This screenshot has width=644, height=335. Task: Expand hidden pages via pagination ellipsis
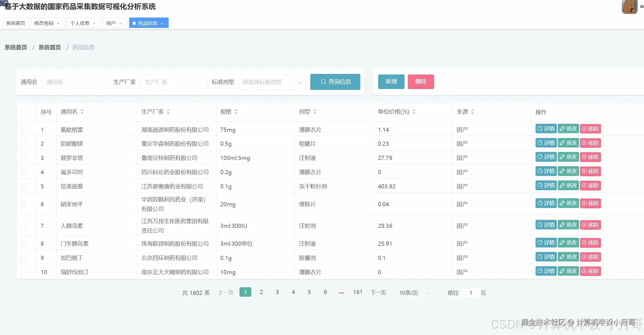point(341,293)
